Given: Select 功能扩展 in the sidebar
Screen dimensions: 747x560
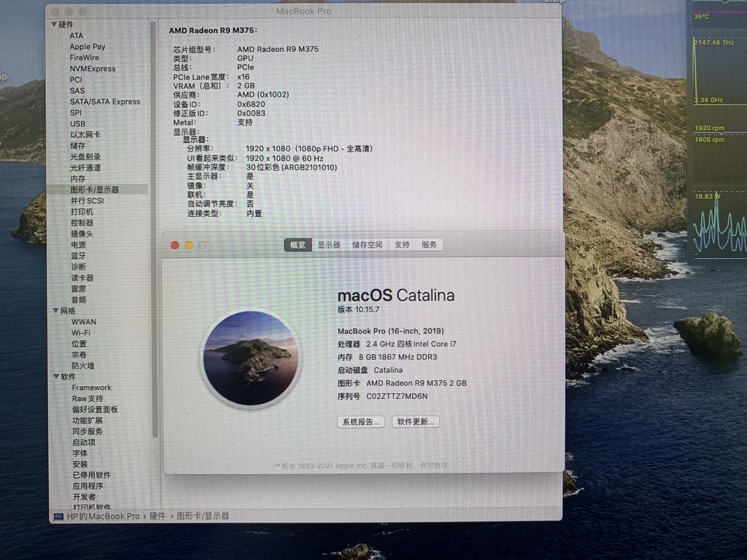Looking at the screenshot, I should (x=87, y=420).
